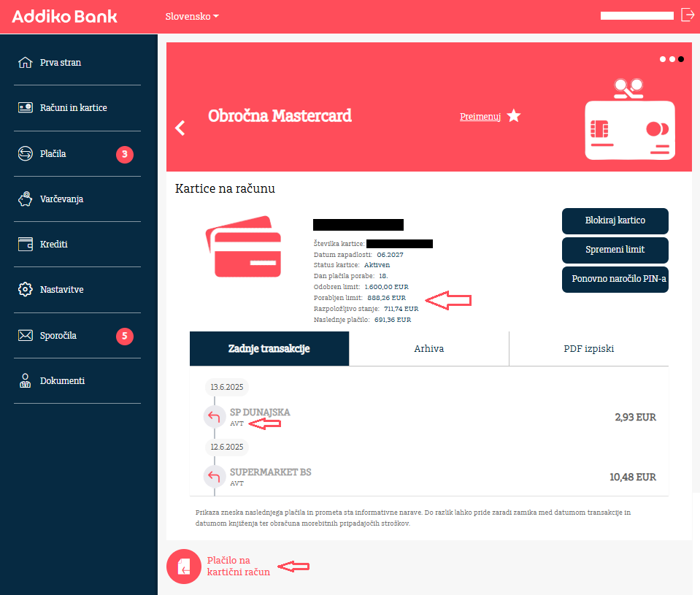The image size is (700, 595).
Task: Click the Porabljen limit 888,26 EUR value
Action: point(387,298)
